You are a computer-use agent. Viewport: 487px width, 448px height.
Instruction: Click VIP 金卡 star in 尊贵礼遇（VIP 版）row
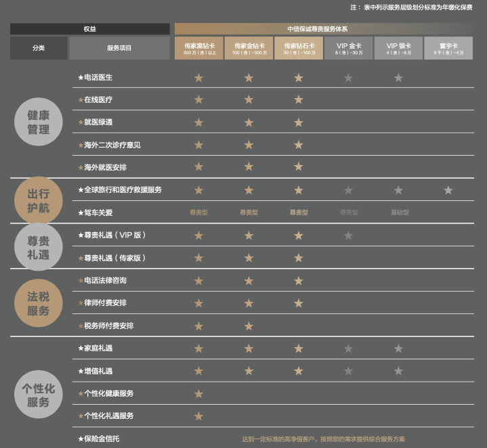tap(348, 236)
